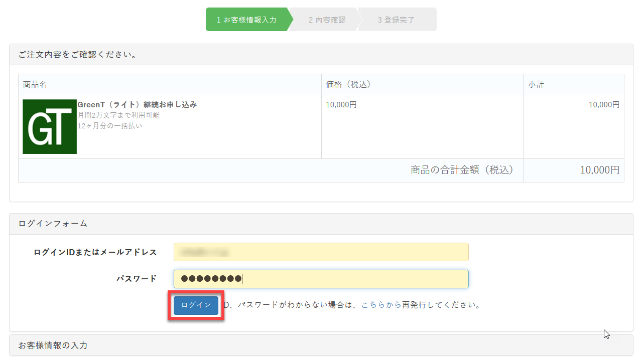Screen dimensions: 644x361
Task: Select step 1 お客様情報入力 tab
Action: [246, 20]
